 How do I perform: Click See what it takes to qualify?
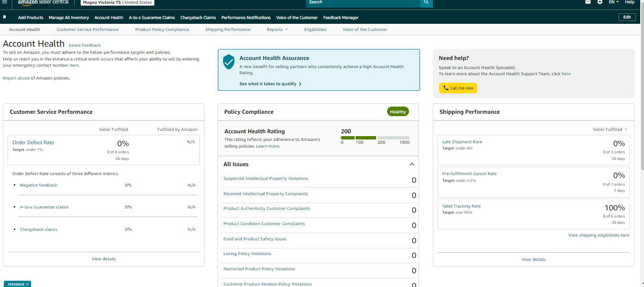point(270,84)
